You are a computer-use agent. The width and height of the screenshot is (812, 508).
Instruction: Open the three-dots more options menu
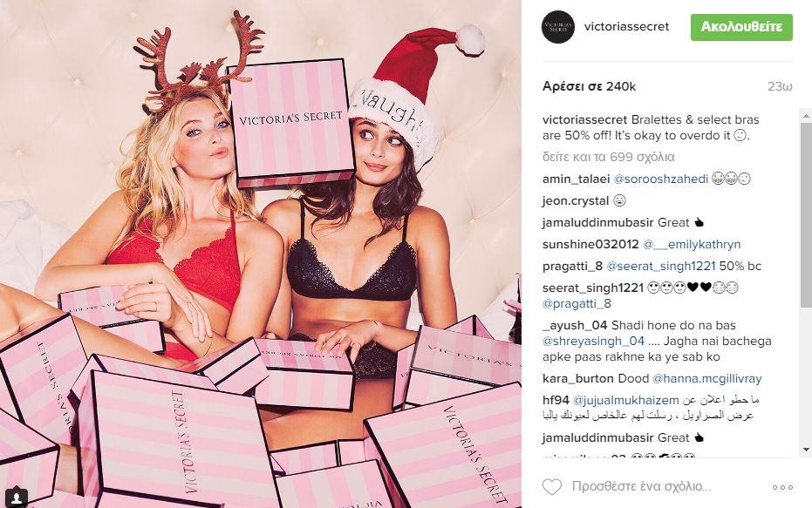782,487
